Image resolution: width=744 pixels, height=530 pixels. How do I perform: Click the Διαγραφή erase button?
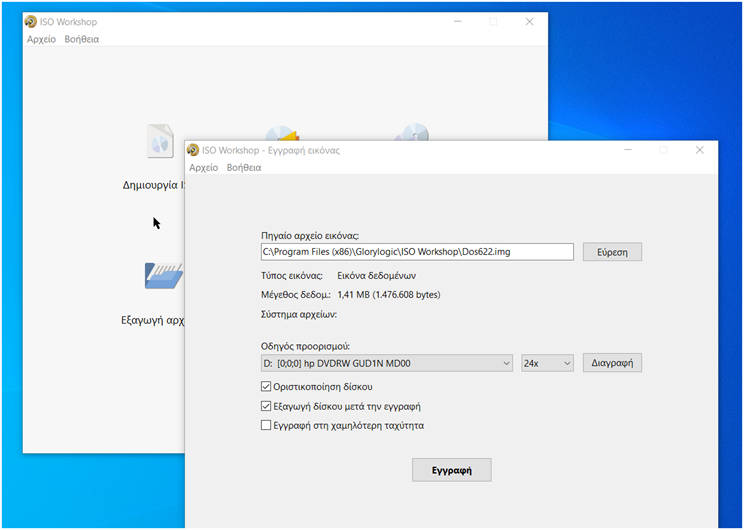(x=612, y=363)
